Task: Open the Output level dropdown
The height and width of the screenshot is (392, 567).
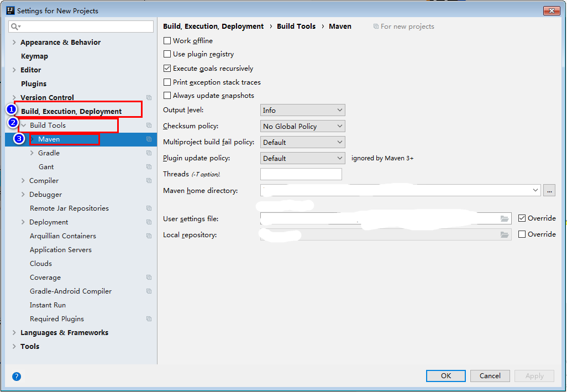Action: pyautogui.click(x=303, y=110)
